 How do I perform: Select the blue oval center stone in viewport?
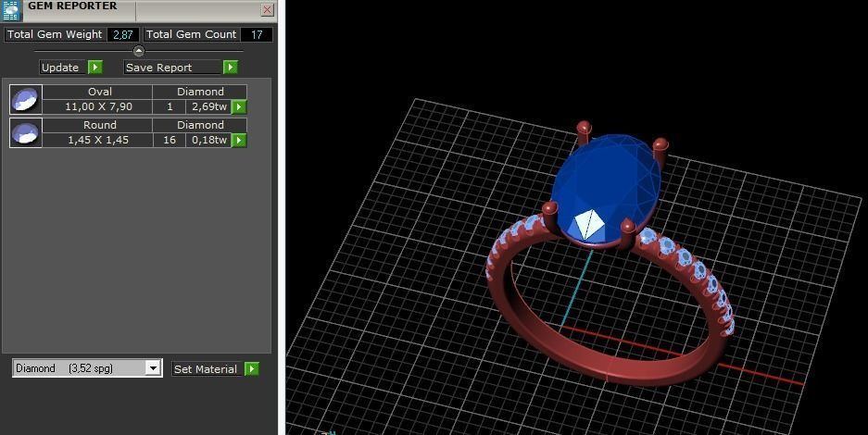[606, 188]
